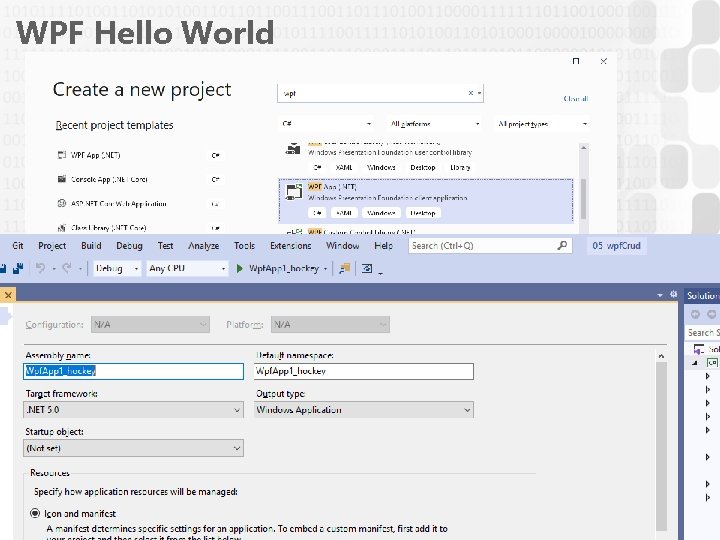Viewport: 720px width, 540px height.
Task: Open the All project types filter dropdown
Action: click(542, 124)
